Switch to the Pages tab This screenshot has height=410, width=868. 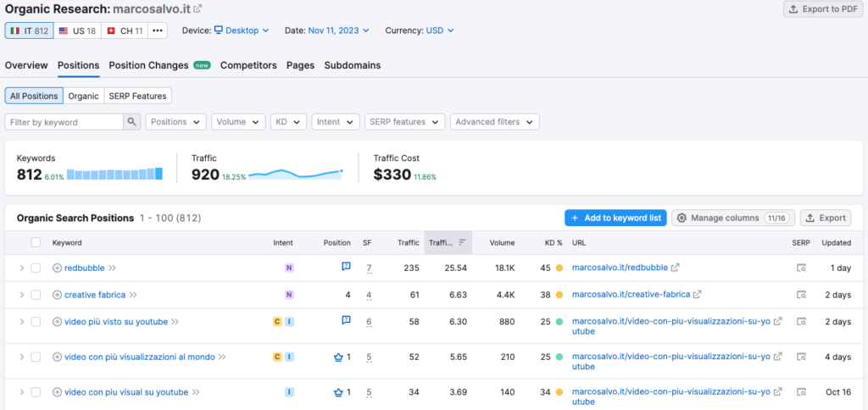301,65
